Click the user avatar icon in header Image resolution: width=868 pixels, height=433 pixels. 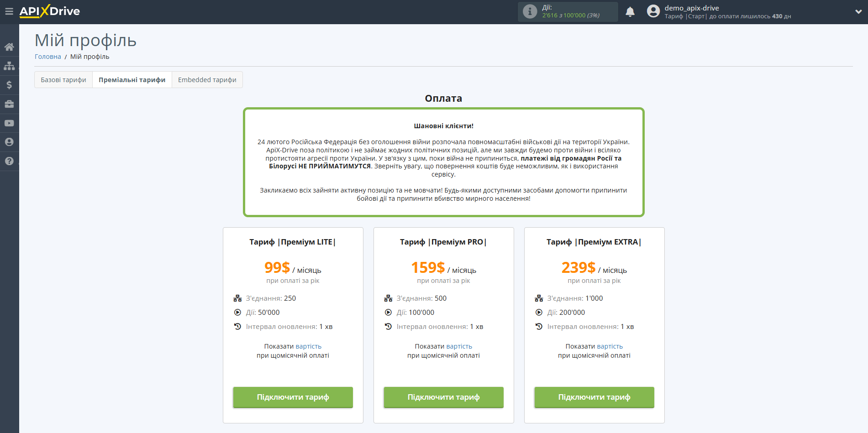click(653, 11)
